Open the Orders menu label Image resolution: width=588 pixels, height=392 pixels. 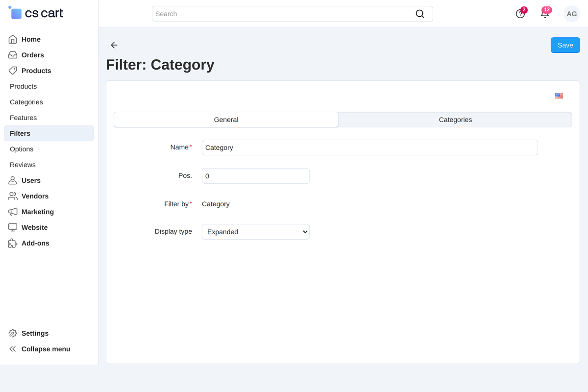(33, 55)
